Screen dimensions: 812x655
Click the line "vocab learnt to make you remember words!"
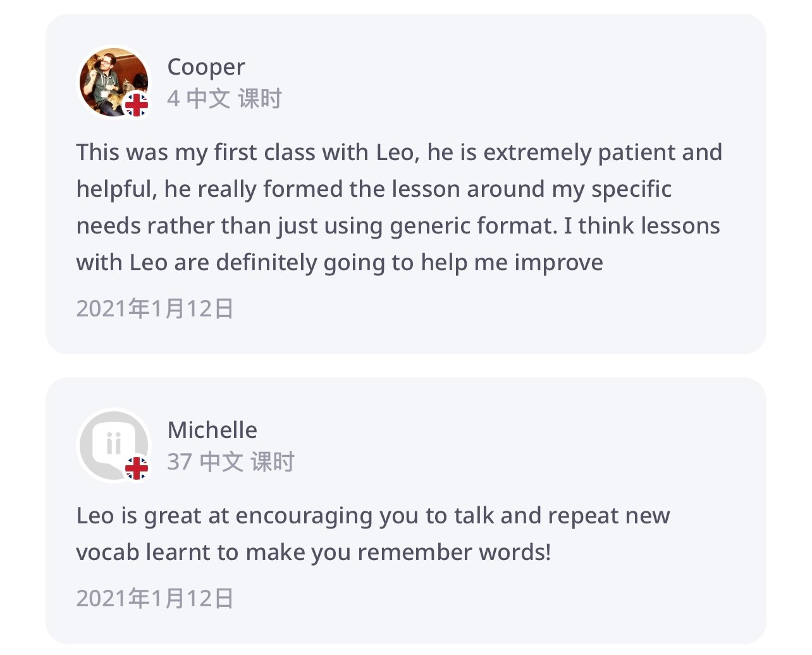(x=314, y=552)
